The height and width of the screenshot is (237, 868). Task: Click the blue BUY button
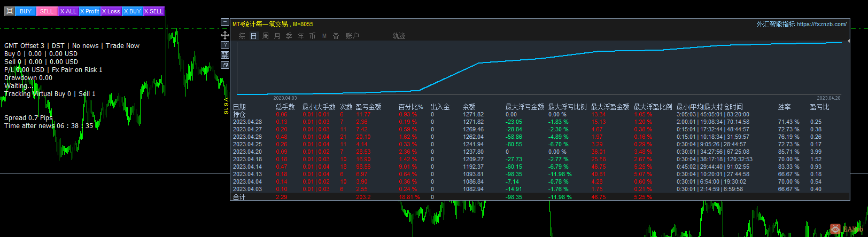click(26, 11)
